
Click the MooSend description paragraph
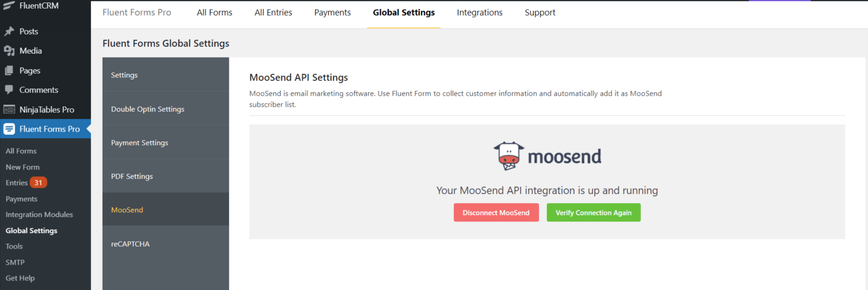(455, 99)
